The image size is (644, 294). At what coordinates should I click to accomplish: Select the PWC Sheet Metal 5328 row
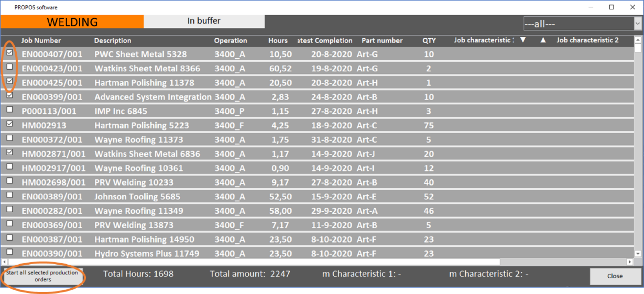[317, 54]
